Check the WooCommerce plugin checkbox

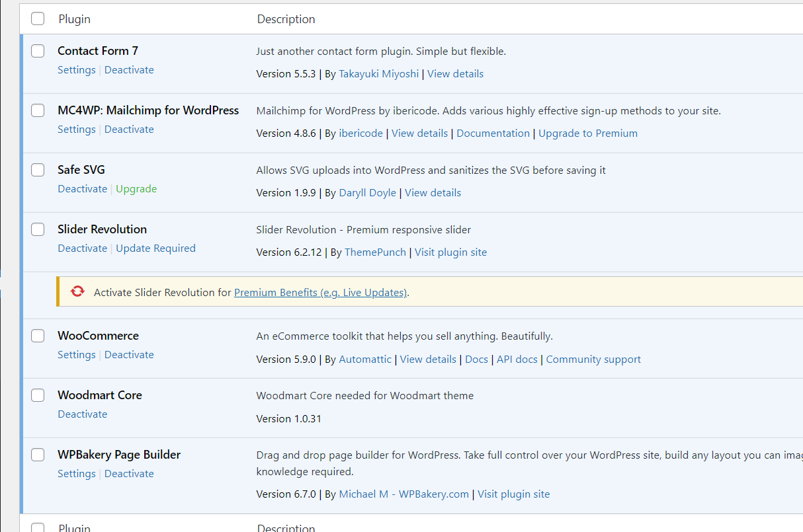click(x=38, y=336)
